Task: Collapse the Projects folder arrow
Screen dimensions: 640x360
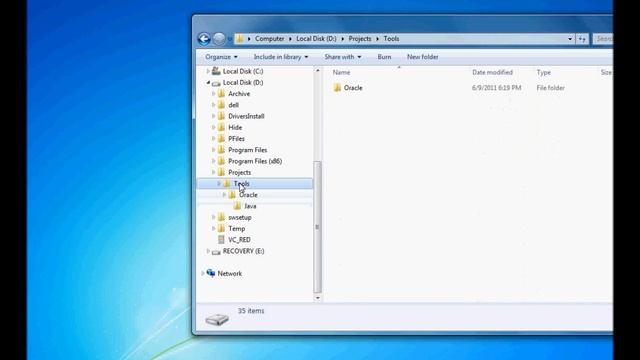Action: coord(213,172)
